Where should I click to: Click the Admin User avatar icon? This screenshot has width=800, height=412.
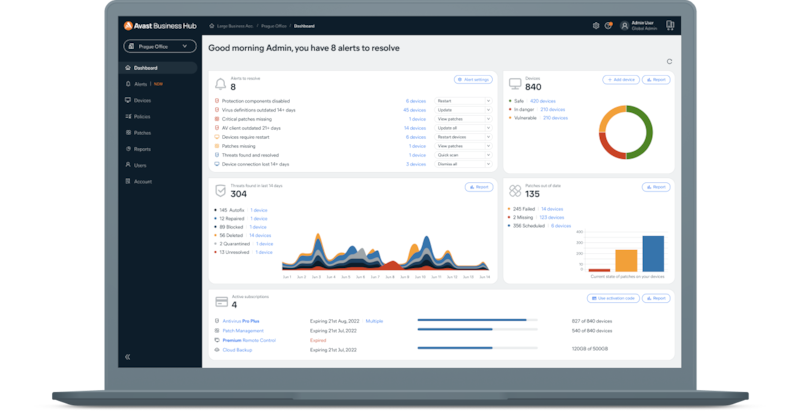pos(624,25)
